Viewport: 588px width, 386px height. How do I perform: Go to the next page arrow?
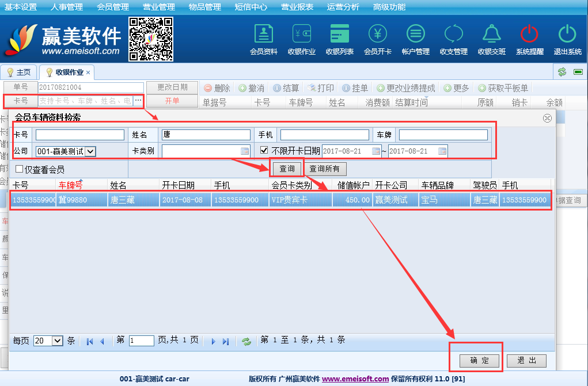pyautogui.click(x=213, y=341)
